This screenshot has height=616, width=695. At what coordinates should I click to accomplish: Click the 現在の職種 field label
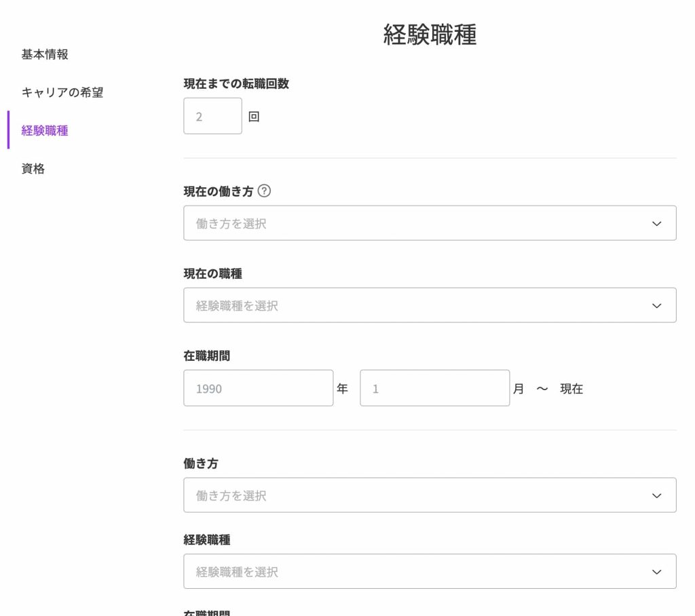point(212,273)
